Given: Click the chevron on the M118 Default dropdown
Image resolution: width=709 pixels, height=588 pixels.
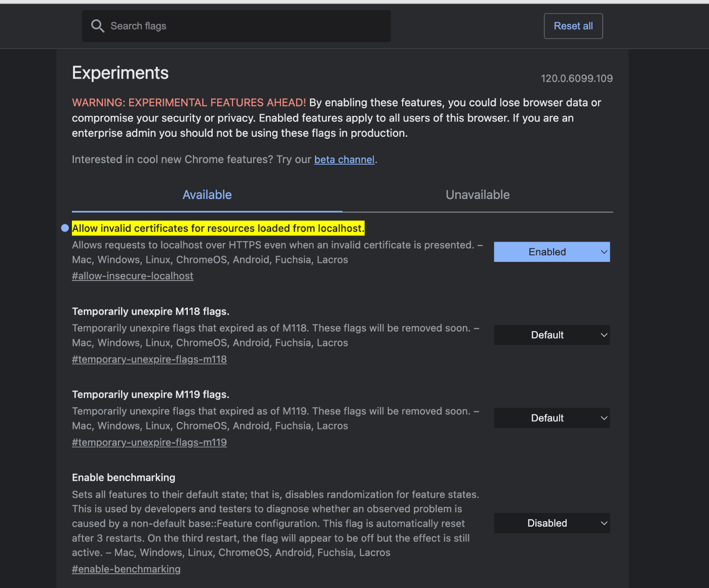Looking at the screenshot, I should [603, 335].
